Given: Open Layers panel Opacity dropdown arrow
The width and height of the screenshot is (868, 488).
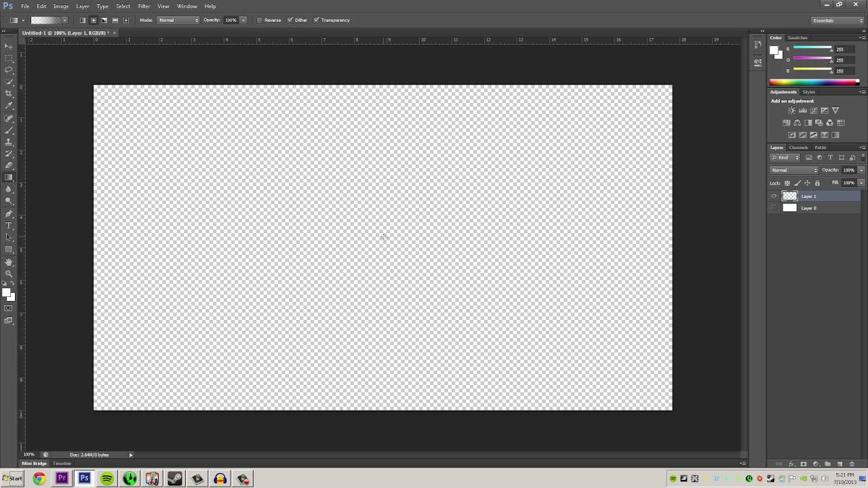Looking at the screenshot, I should [x=861, y=170].
